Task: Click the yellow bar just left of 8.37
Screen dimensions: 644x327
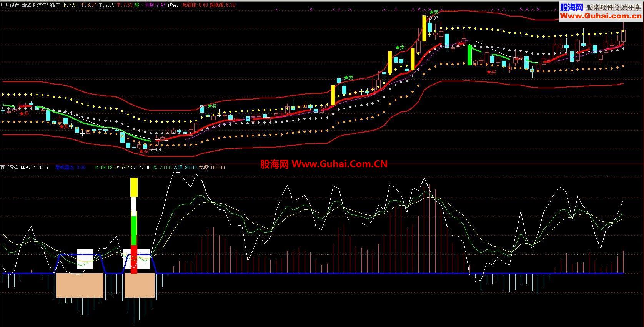Action: coord(424,28)
